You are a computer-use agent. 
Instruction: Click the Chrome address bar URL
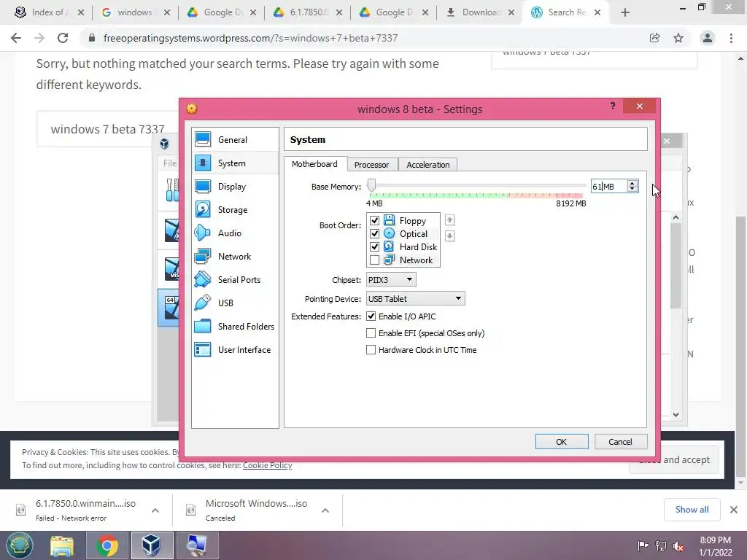coord(250,38)
